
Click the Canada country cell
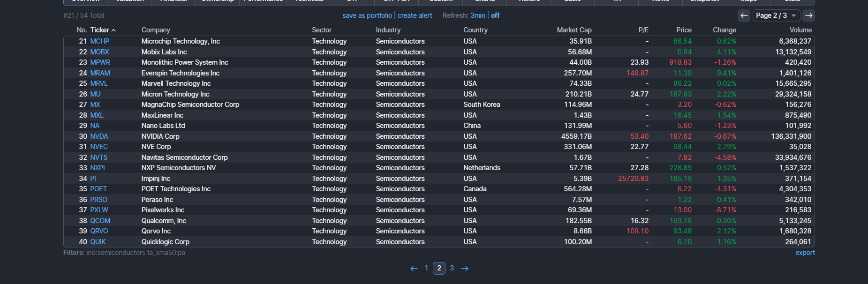click(475, 189)
